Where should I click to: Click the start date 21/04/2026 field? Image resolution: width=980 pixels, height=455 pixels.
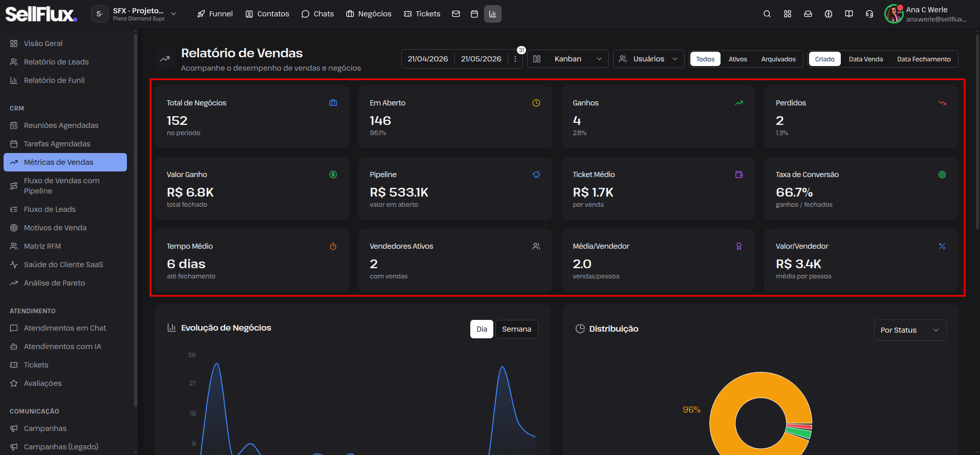[428, 59]
